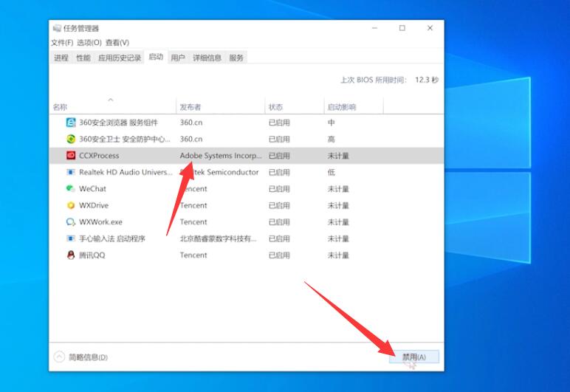
Task: Switch to the 服务 tab
Action: click(236, 58)
